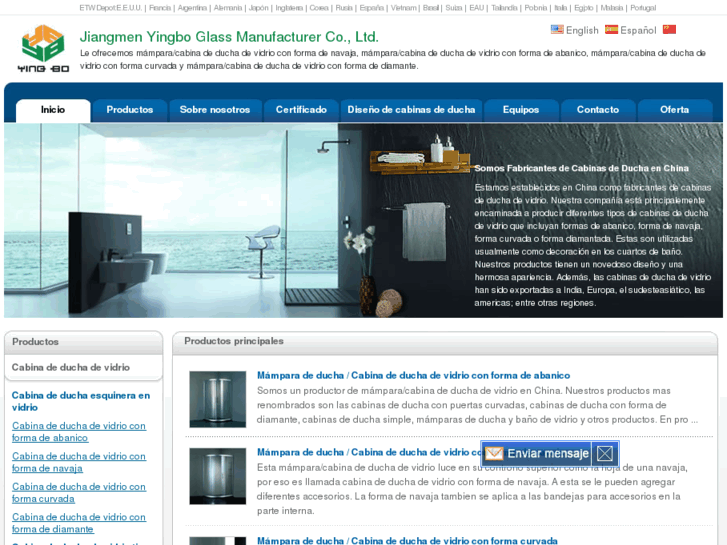The image size is (727, 545).
Task: Open the Contacto tab
Action: point(598,110)
